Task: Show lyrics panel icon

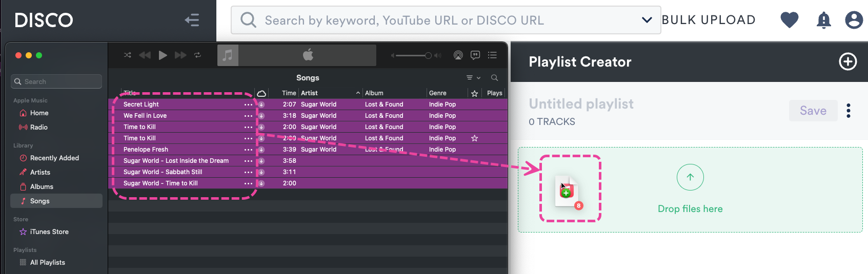Action: pyautogui.click(x=475, y=55)
